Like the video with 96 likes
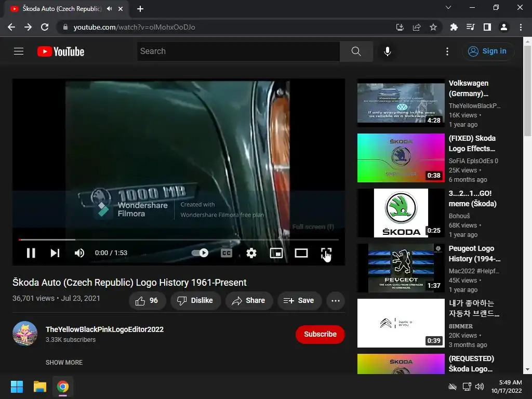This screenshot has height=399, width=532. pyautogui.click(x=147, y=301)
